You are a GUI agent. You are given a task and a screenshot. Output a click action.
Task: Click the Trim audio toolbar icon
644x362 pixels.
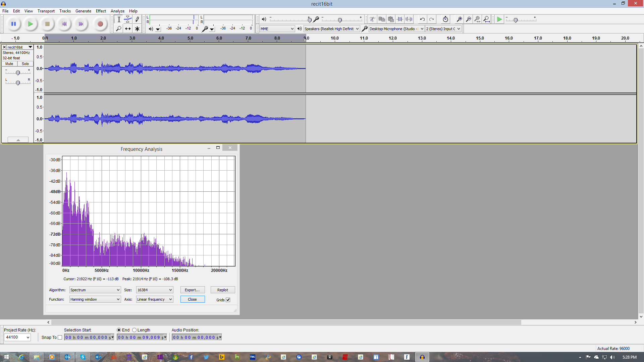400,19
